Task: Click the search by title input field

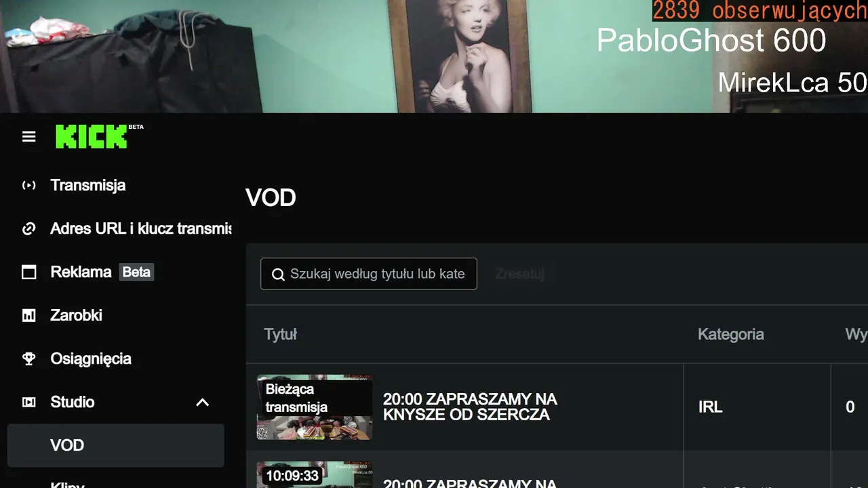Action: point(368,274)
